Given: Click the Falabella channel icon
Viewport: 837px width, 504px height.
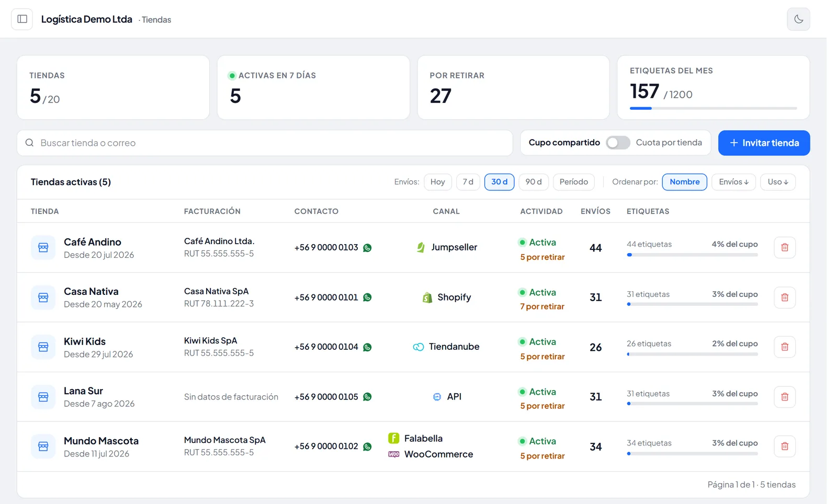Looking at the screenshot, I should (393, 438).
